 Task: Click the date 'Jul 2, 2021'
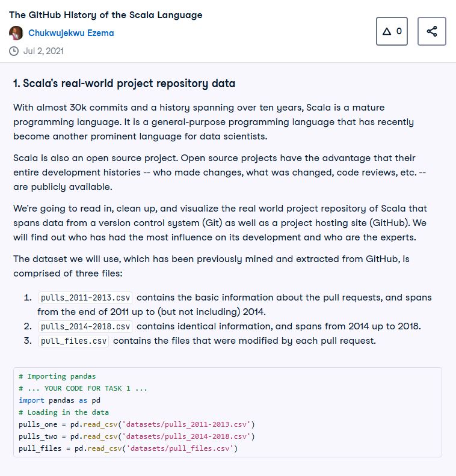pos(43,51)
